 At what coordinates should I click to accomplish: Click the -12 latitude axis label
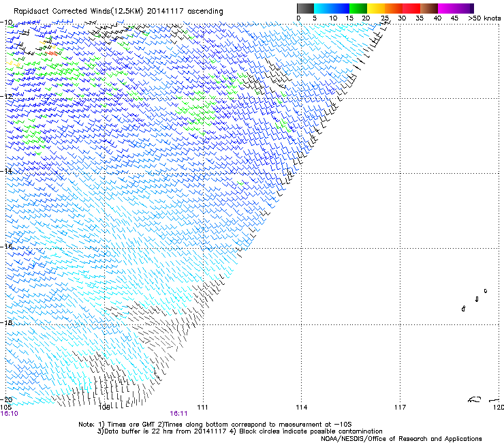[x=6, y=96]
